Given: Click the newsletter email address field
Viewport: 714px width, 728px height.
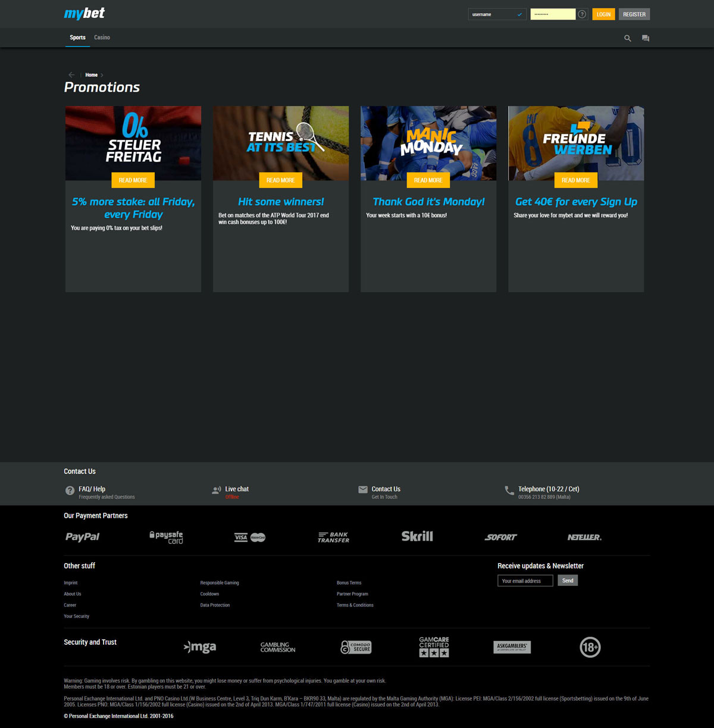Looking at the screenshot, I should [525, 581].
